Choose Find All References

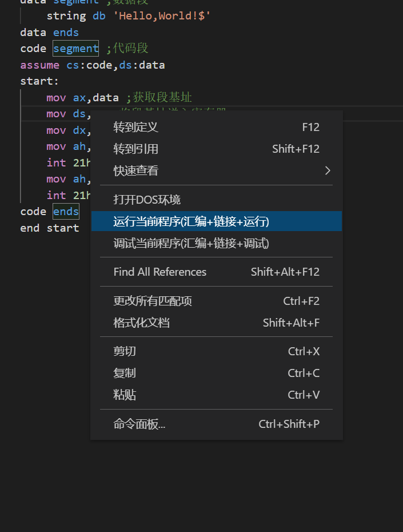pyautogui.click(x=160, y=272)
